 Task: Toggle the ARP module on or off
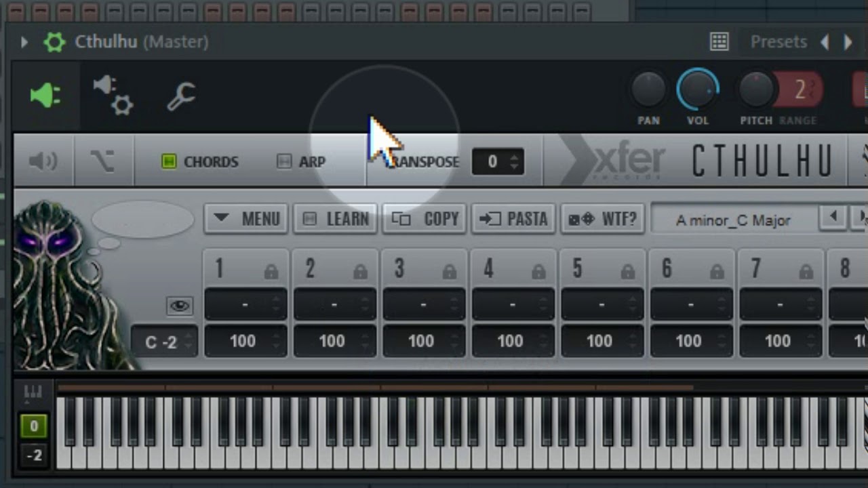(x=301, y=162)
